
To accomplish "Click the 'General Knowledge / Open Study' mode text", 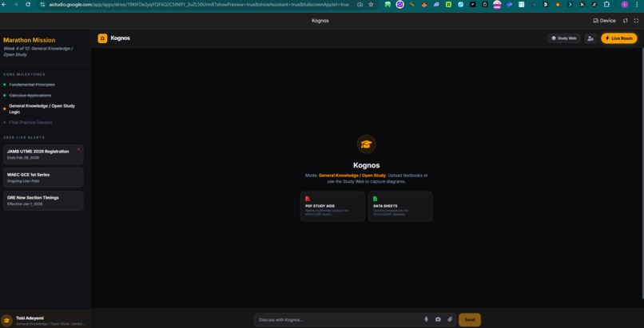I will [x=352, y=176].
